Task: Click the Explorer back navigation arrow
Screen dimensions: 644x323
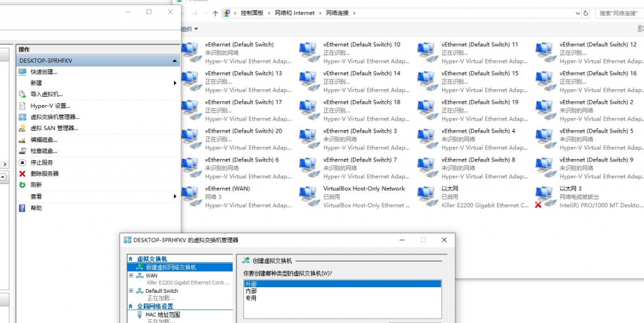Action: (x=182, y=13)
